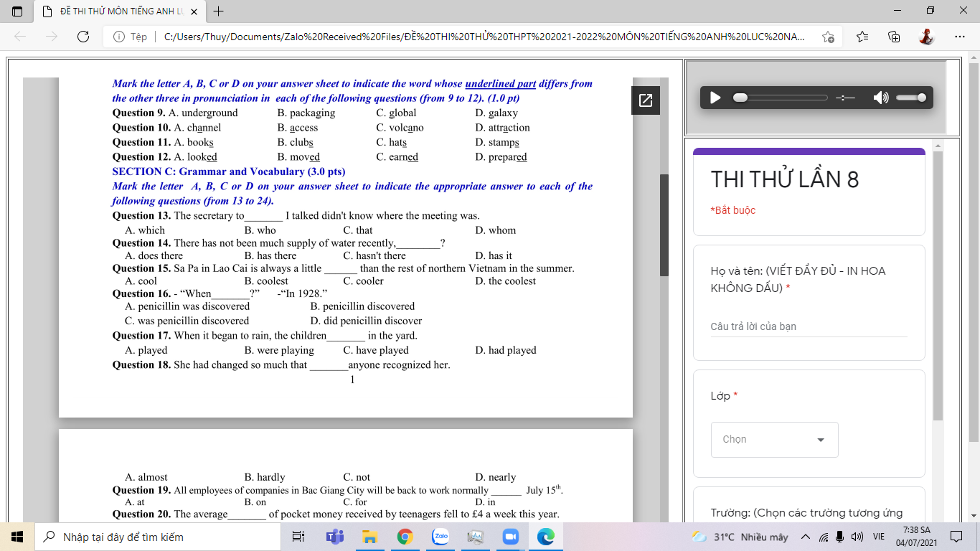Open the 'Chọn' class dropdown

coord(774,439)
